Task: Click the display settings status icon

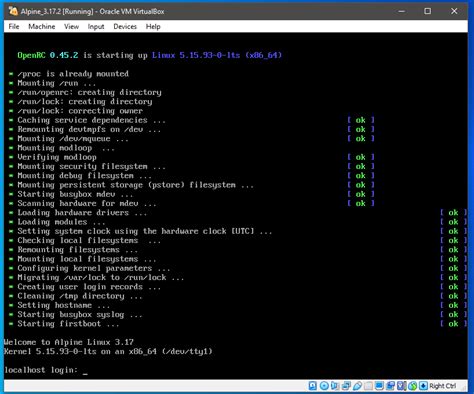Action: click(379, 386)
